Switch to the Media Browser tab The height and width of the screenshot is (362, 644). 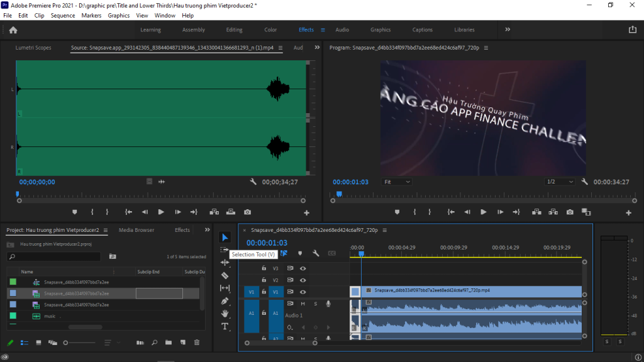(136, 230)
